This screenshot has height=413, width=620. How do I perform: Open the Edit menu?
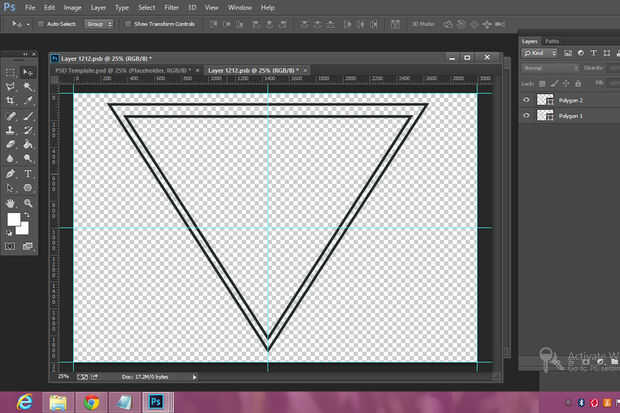click(49, 8)
